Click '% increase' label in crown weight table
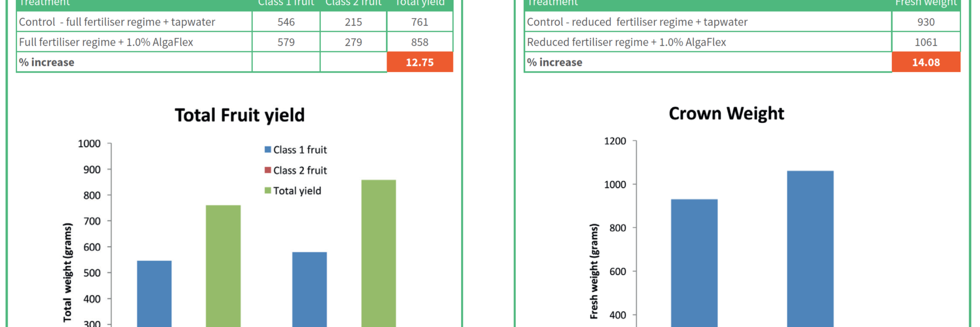Viewport: 980px width, 327px height. [555, 62]
